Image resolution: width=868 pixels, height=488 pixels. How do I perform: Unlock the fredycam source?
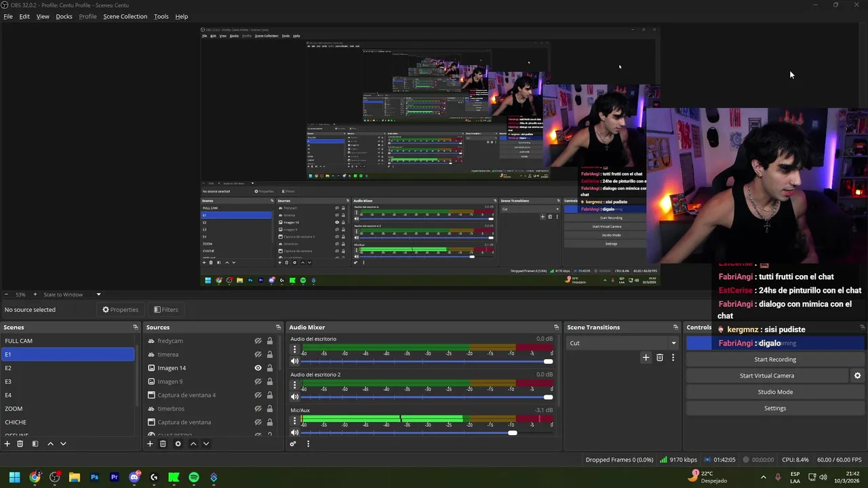(269, 341)
